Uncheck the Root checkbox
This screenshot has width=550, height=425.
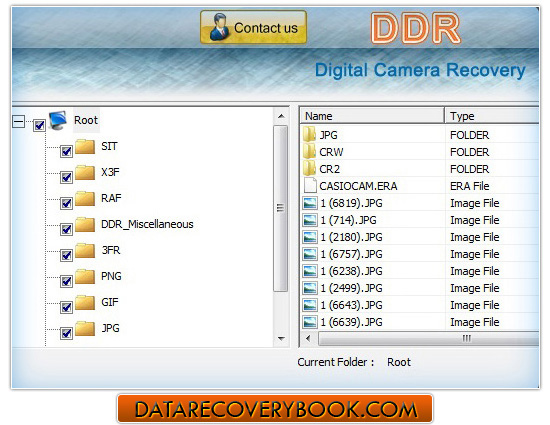coord(39,125)
